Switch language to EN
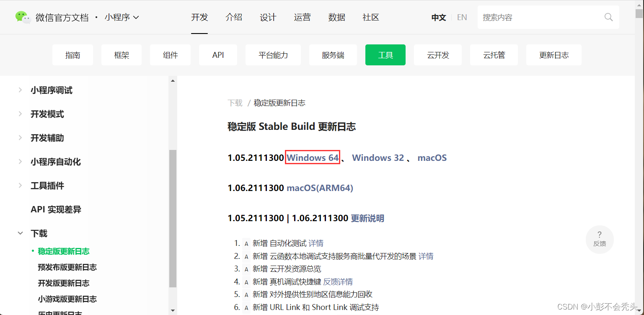 [462, 17]
